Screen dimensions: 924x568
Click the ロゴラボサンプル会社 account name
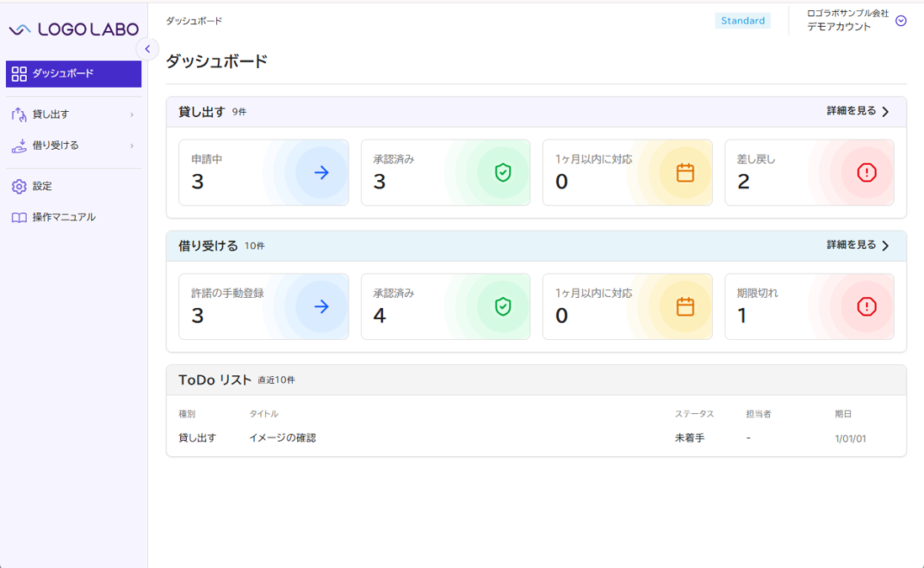tap(847, 13)
